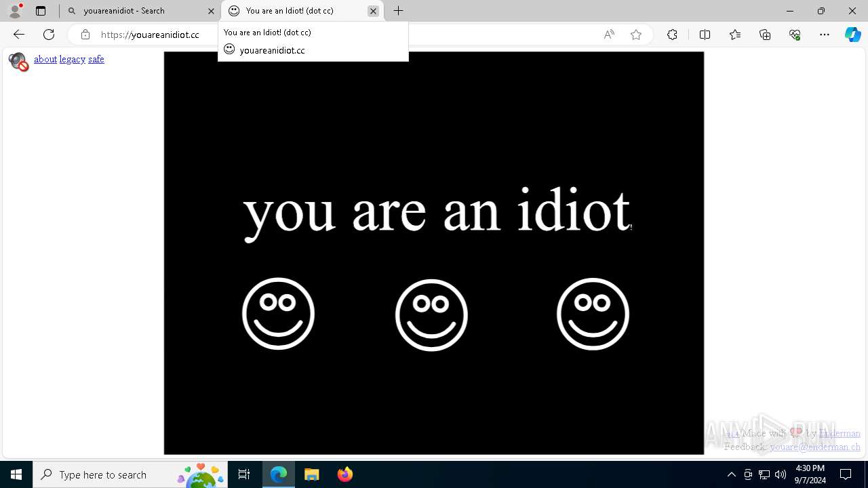868x488 pixels.
Task: Open the clock showing 4:30 PM
Action: click(810, 474)
